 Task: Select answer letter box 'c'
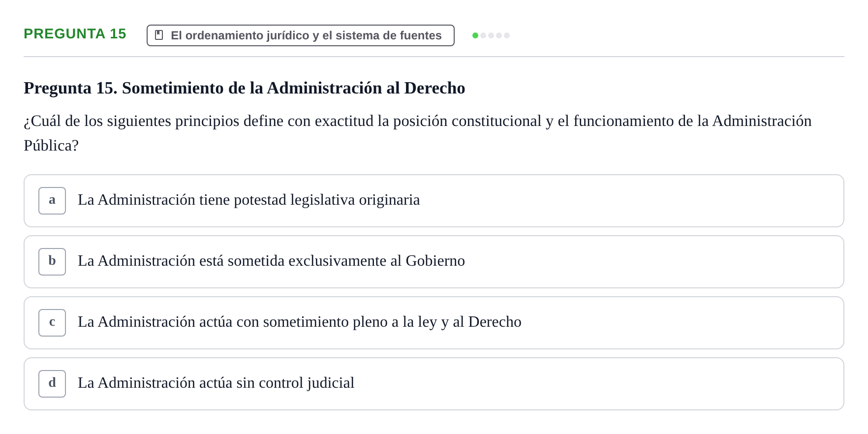[52, 322]
